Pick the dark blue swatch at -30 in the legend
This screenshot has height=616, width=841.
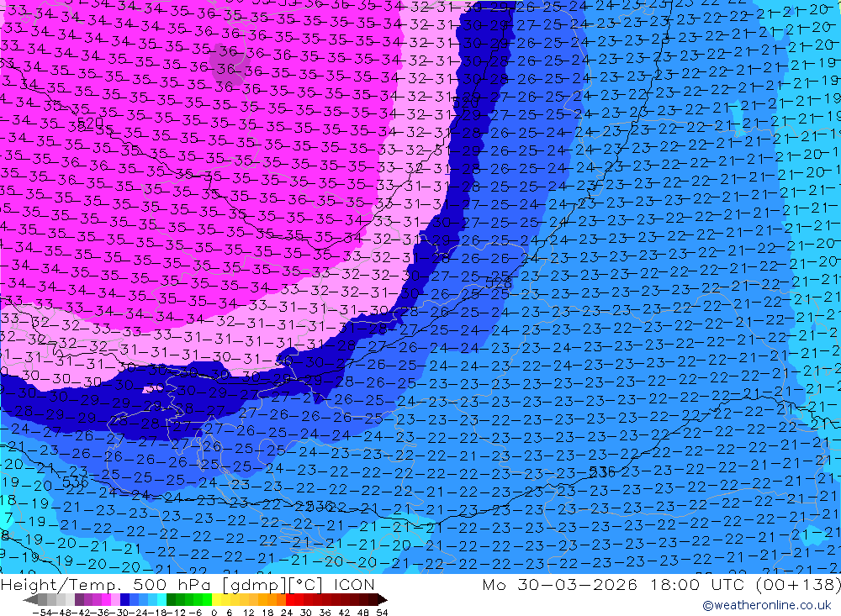[x=124, y=600]
